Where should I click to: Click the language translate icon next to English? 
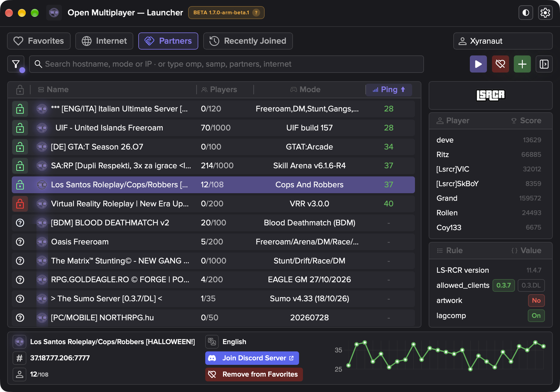click(x=212, y=342)
